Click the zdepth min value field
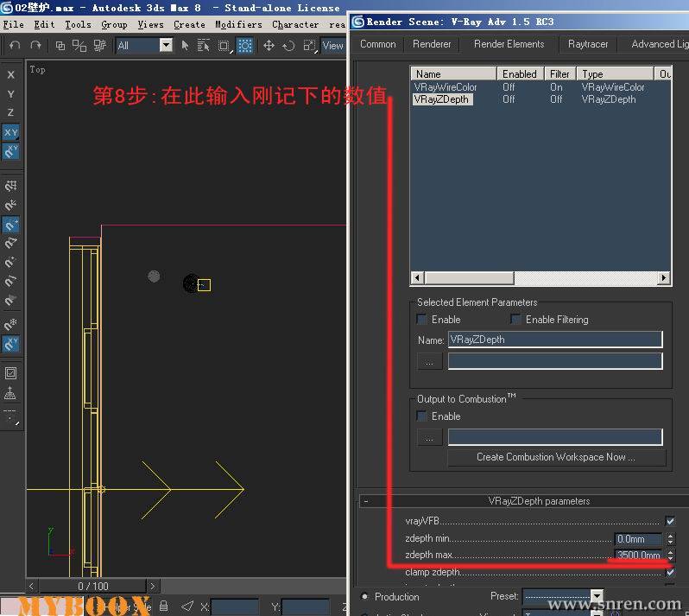 pyautogui.click(x=638, y=539)
